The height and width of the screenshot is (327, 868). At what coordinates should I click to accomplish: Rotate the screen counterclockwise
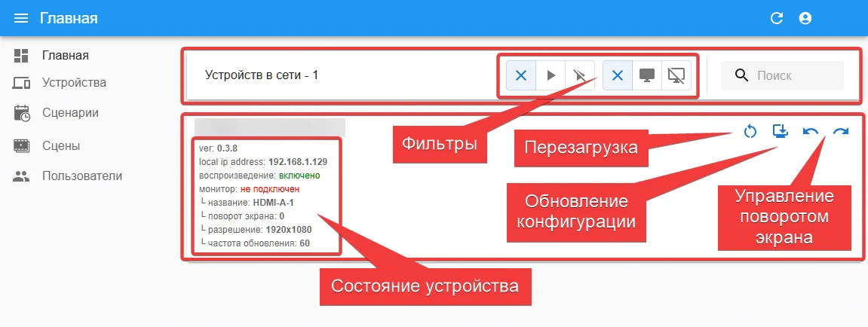pos(811,133)
